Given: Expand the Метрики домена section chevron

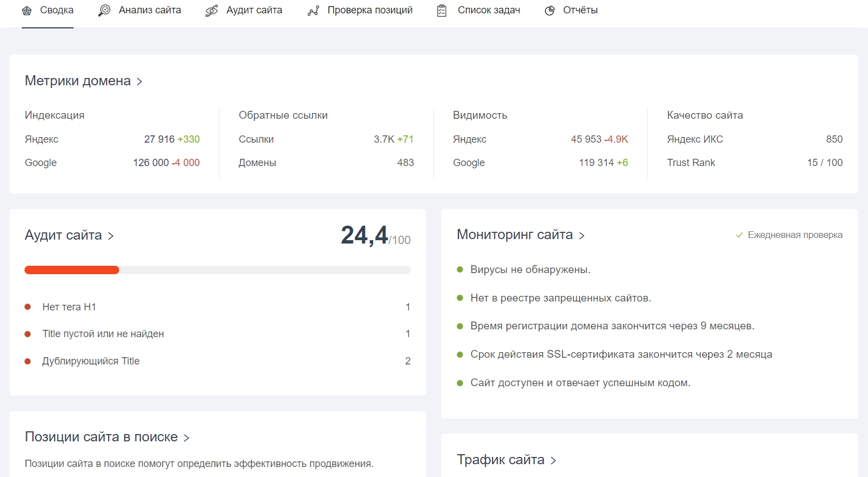Looking at the screenshot, I should tap(139, 82).
